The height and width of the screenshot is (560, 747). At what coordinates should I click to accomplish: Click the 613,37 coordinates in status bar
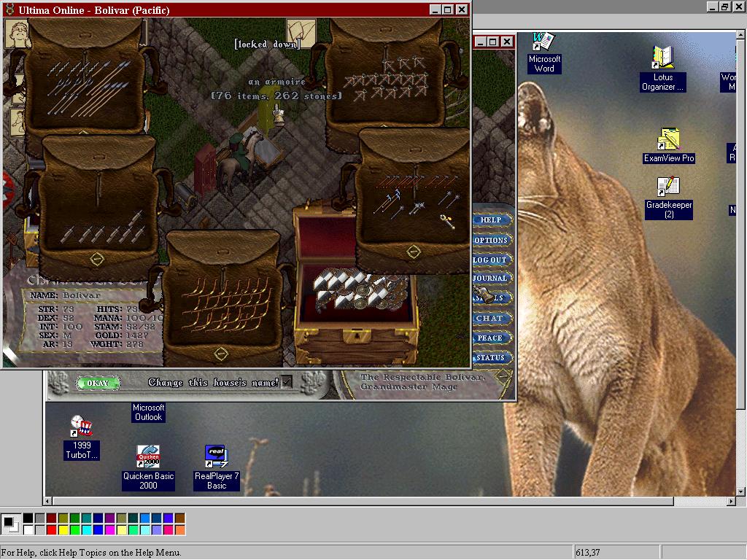pyautogui.click(x=587, y=553)
